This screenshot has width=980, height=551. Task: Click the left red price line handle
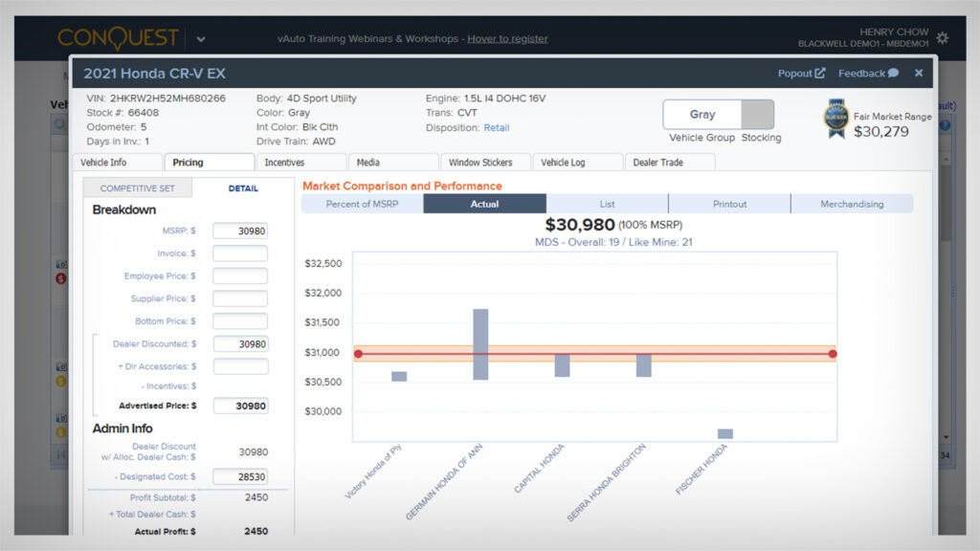tap(358, 354)
